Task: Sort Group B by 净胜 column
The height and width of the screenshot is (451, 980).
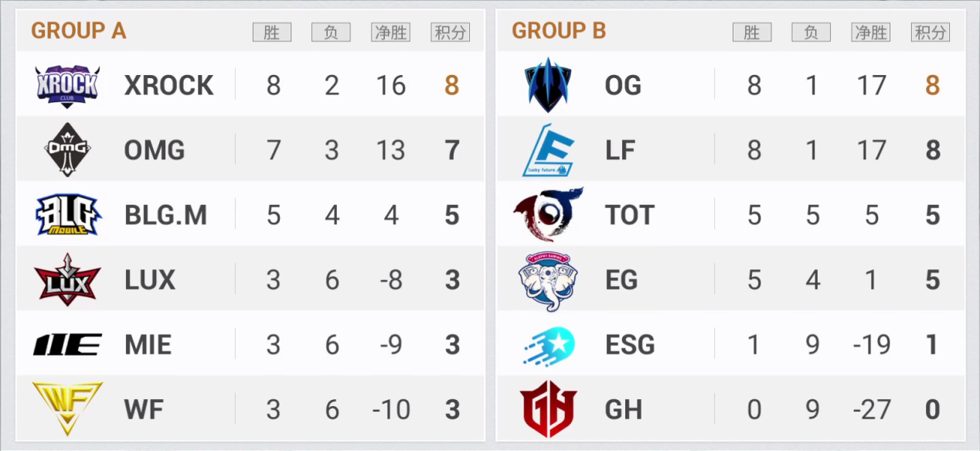Action: (x=870, y=32)
